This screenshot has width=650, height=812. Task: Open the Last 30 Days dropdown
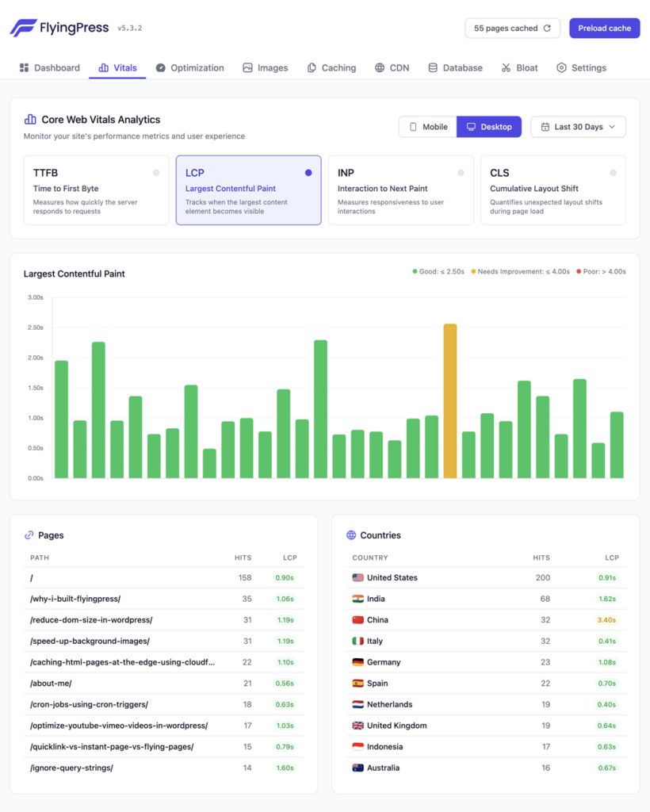(578, 126)
